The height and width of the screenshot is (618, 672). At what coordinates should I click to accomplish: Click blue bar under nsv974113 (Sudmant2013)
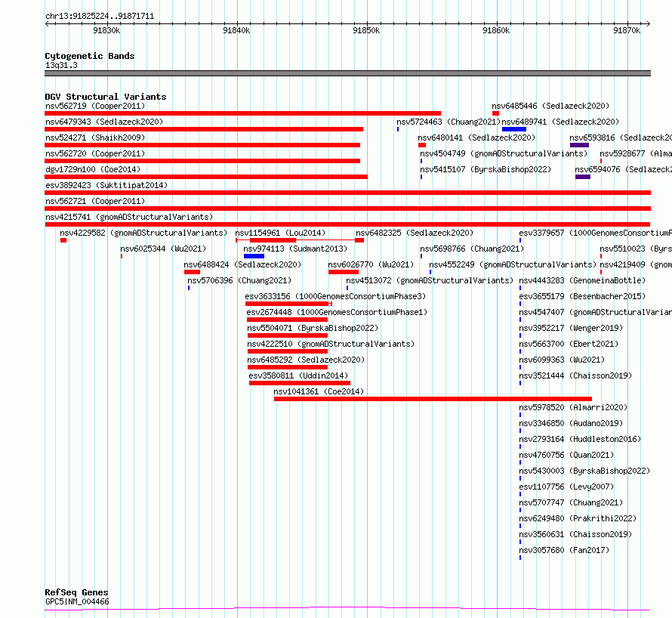254,256
